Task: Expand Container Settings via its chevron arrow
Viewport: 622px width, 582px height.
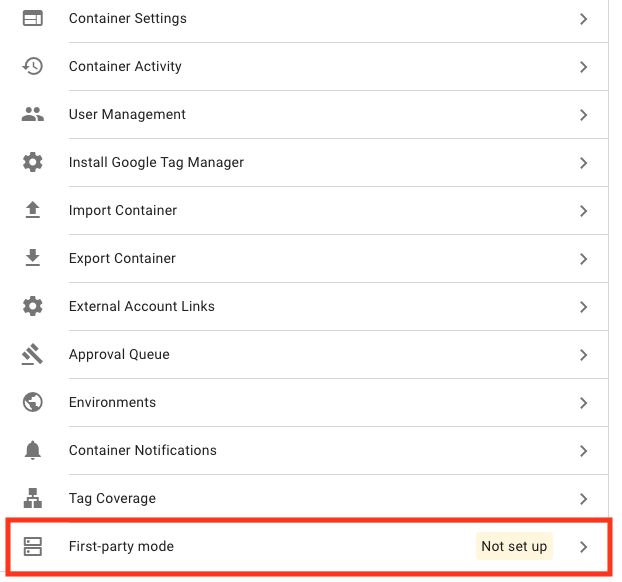Action: (x=583, y=19)
